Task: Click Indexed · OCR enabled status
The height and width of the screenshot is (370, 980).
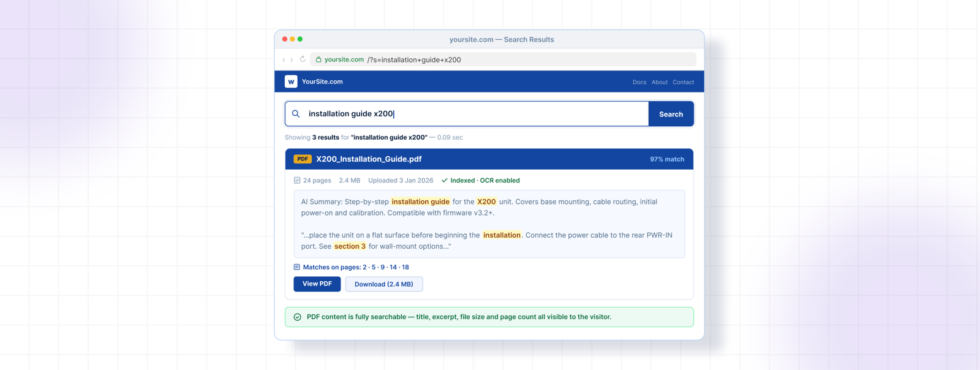Action: [485, 181]
